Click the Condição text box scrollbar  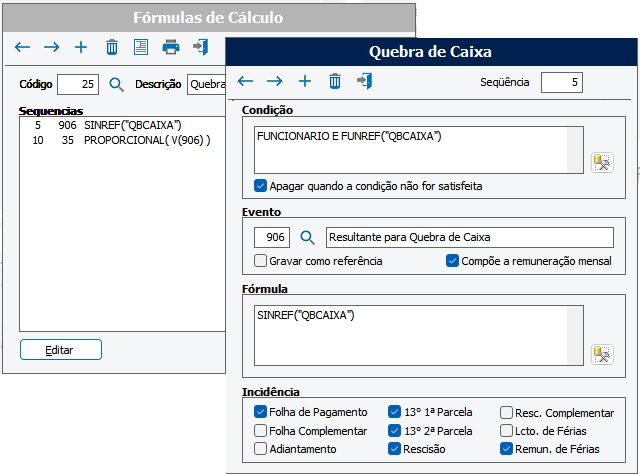(575, 148)
